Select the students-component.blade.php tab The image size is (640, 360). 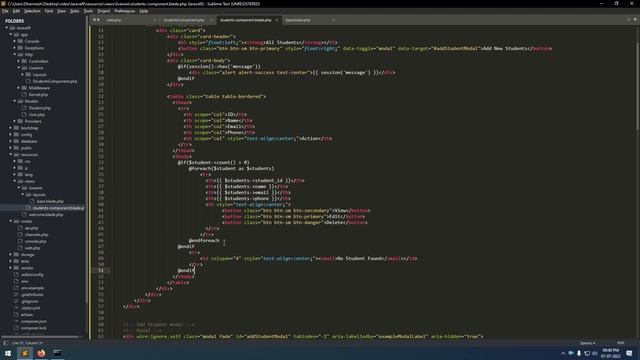pos(246,20)
